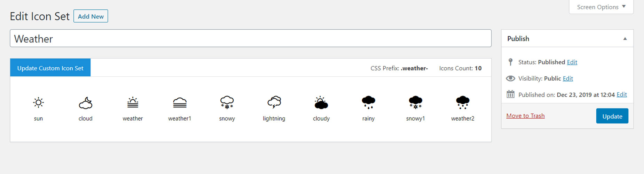The width and height of the screenshot is (644, 174).
Task: Choose the weather sunrise icon
Action: [133, 103]
